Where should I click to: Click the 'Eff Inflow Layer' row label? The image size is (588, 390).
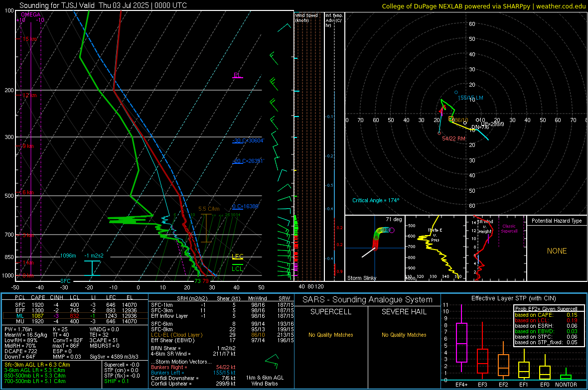click(x=170, y=316)
